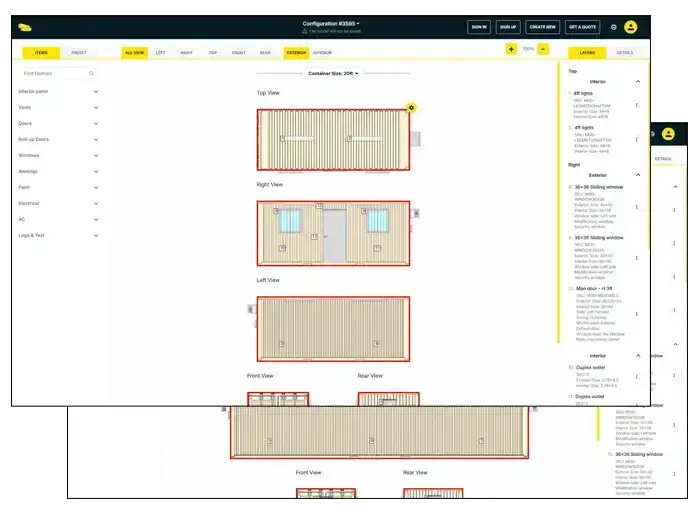Click the zoom out minus button

point(543,48)
